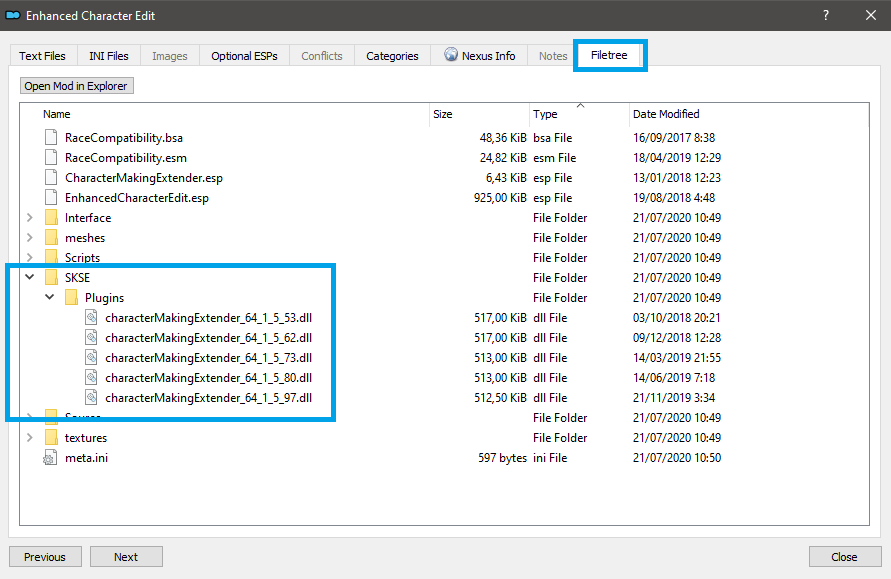Open the Images tab

point(169,56)
